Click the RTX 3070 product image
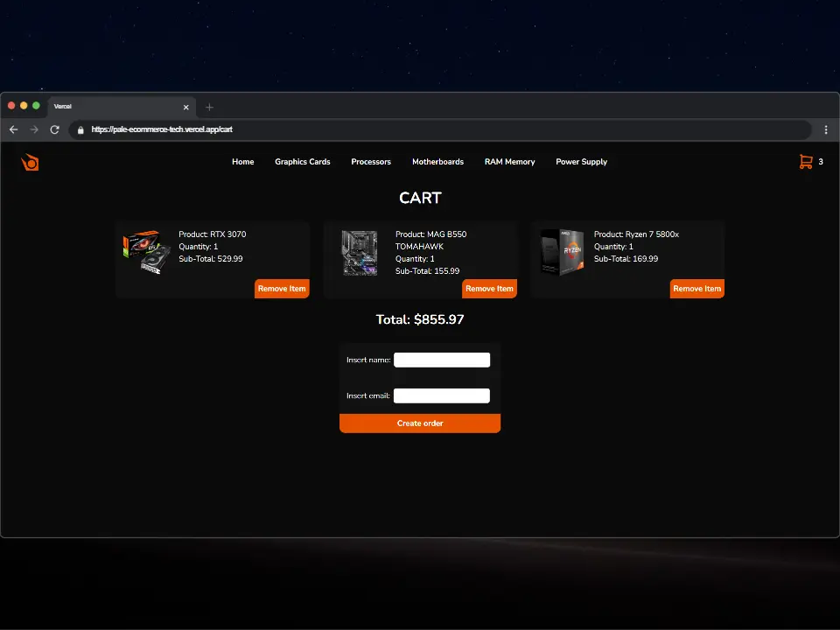The height and width of the screenshot is (630, 840). tap(147, 252)
